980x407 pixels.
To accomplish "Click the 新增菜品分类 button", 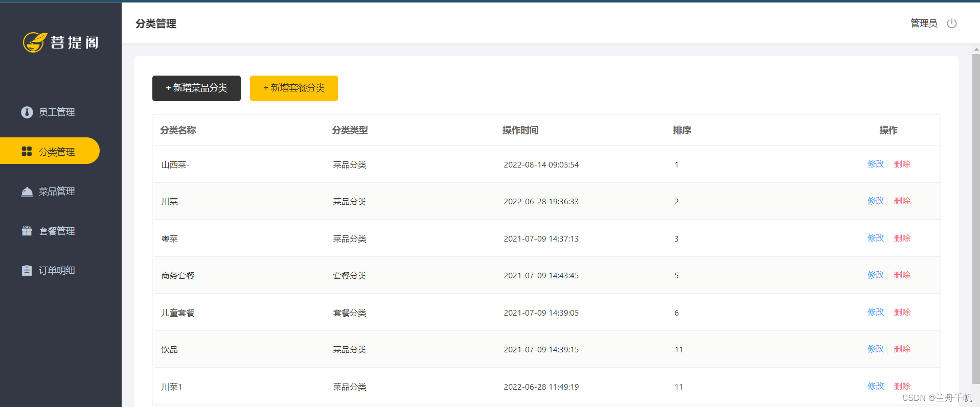I will [x=196, y=88].
